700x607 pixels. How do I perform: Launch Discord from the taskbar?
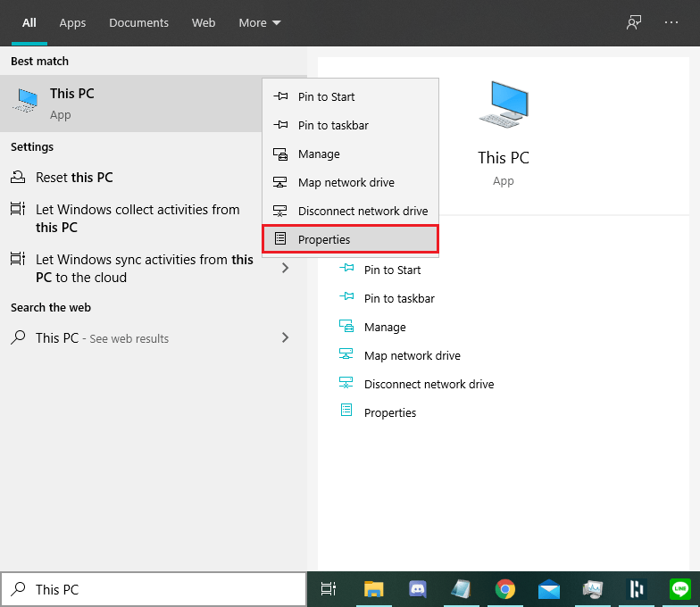pos(418,589)
